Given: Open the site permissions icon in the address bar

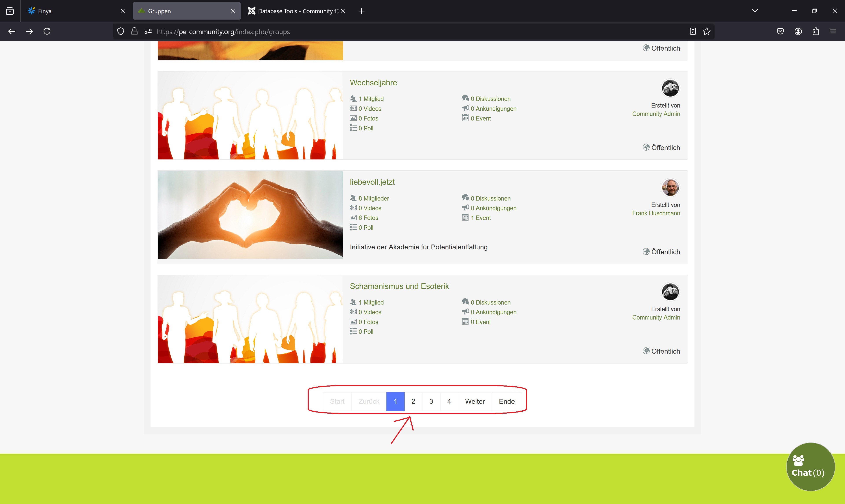Looking at the screenshot, I should click(148, 32).
